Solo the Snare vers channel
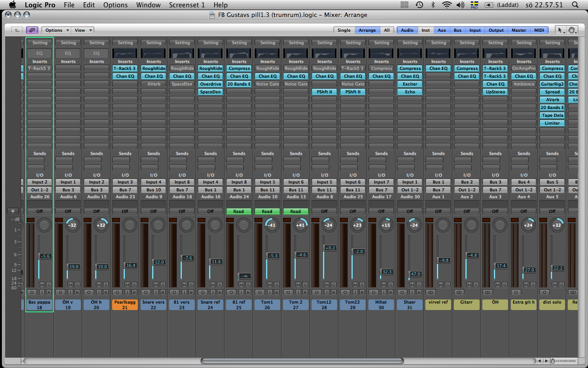 pos(162,285)
